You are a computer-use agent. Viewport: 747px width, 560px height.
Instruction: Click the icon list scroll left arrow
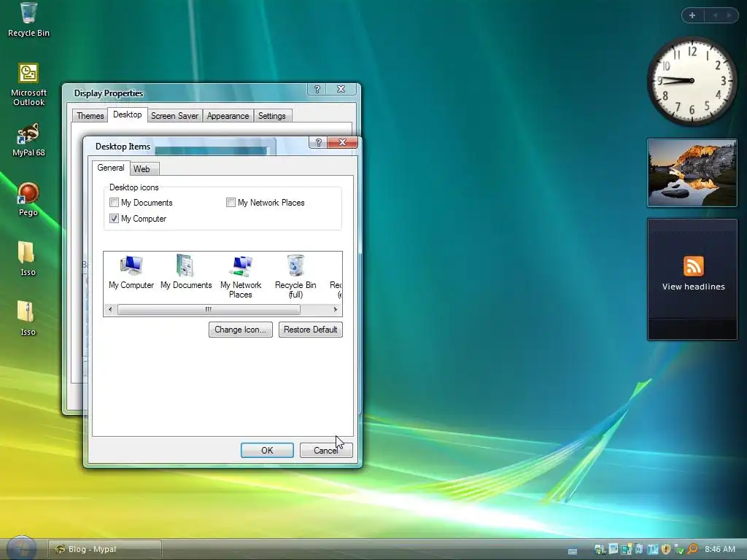pos(110,309)
